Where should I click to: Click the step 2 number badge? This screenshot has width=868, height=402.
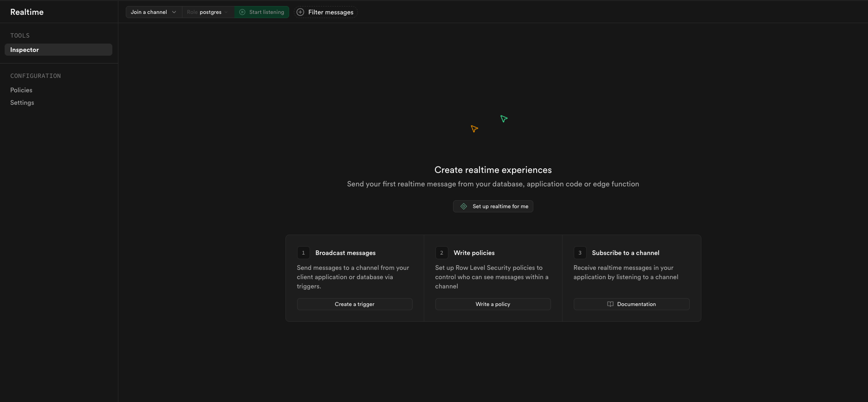coord(441,253)
